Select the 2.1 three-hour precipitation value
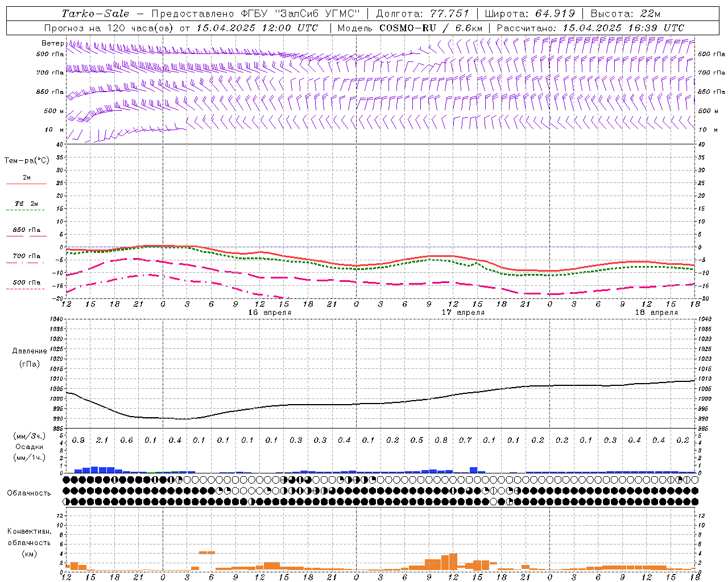728x582 pixels. (102, 440)
